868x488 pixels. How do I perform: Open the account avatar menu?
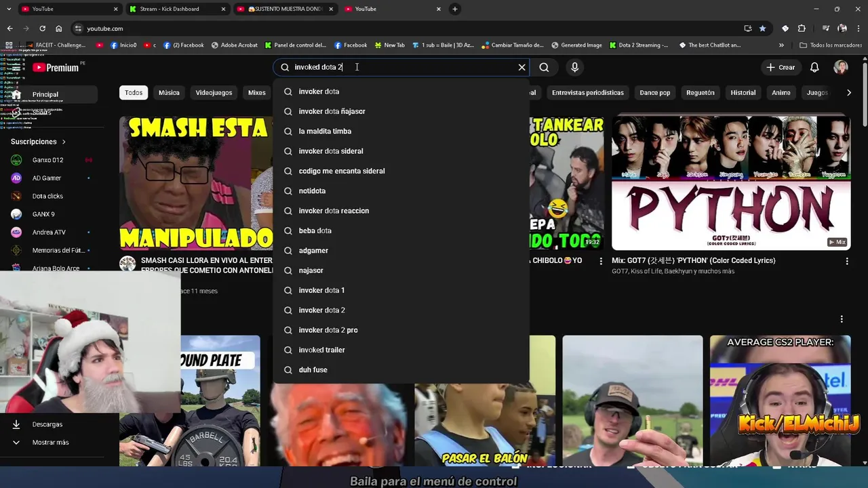click(841, 67)
